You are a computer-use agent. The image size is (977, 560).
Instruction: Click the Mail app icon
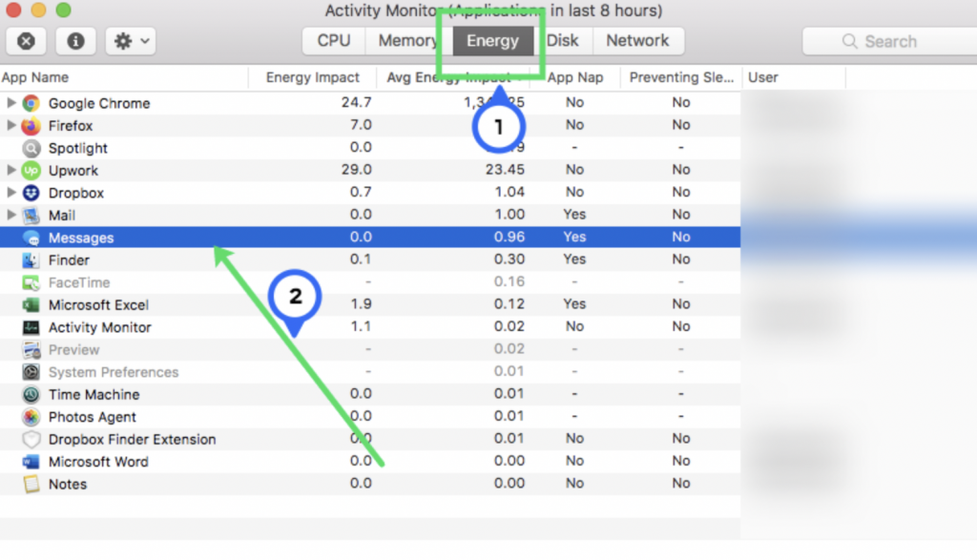[31, 216]
